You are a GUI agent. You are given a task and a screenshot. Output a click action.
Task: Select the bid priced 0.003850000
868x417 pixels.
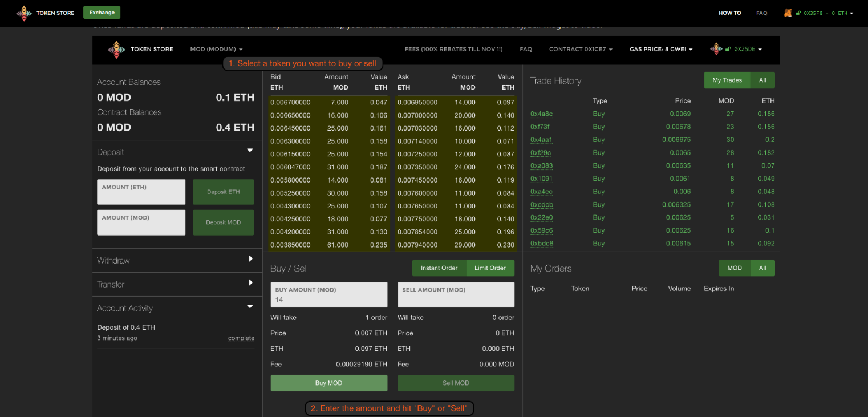click(329, 245)
